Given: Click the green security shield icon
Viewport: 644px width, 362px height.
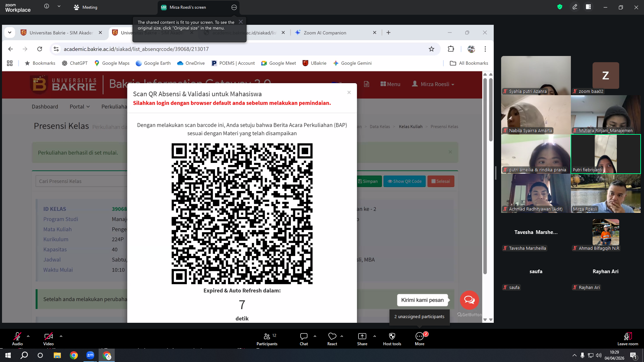Looking at the screenshot, I should coord(560,7).
